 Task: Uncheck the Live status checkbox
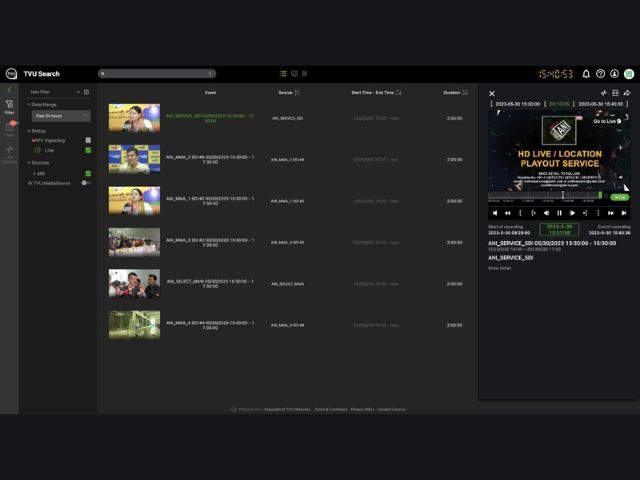click(x=88, y=150)
